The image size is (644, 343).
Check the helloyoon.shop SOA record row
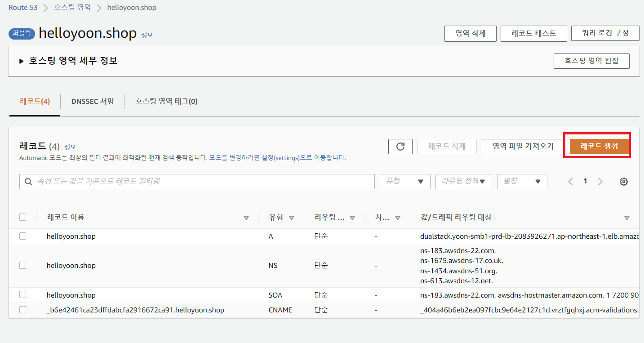(23, 294)
